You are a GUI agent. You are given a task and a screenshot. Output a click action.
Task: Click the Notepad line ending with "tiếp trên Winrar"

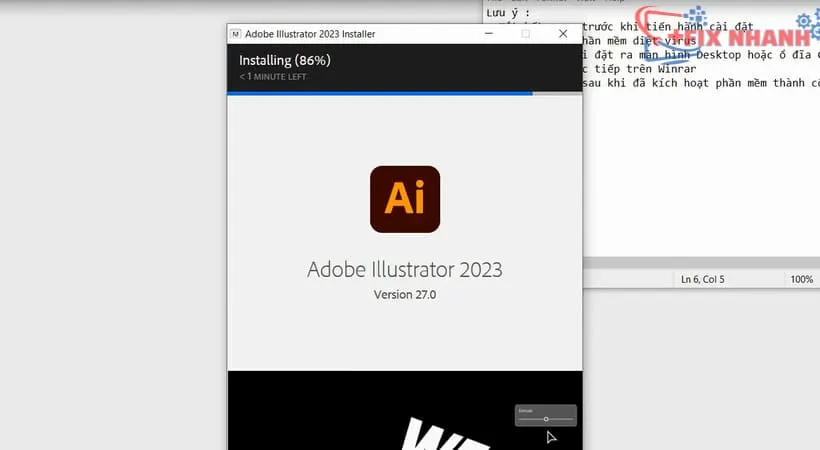click(639, 69)
